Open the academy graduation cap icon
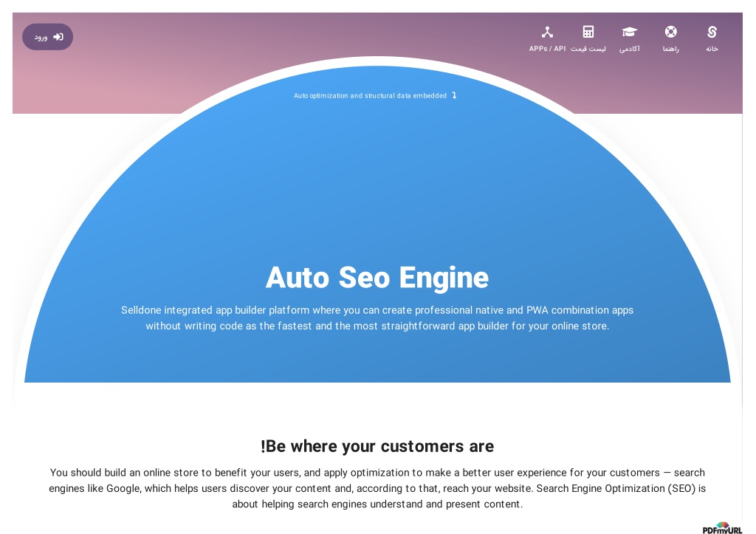Image resolution: width=756 pixels, height=534 pixels. 629,32
